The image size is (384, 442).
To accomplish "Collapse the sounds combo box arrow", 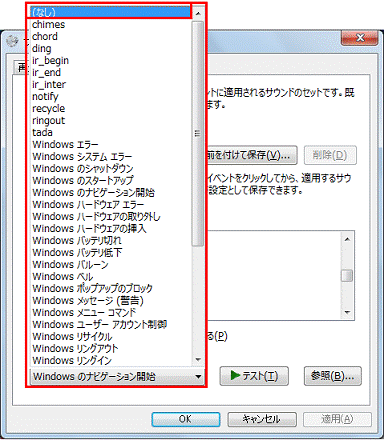I will pos(198,377).
